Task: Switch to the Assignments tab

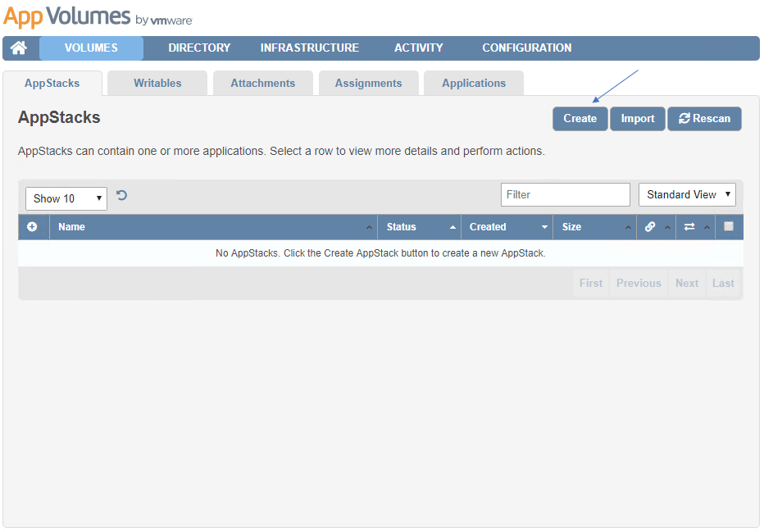Action: coord(368,84)
